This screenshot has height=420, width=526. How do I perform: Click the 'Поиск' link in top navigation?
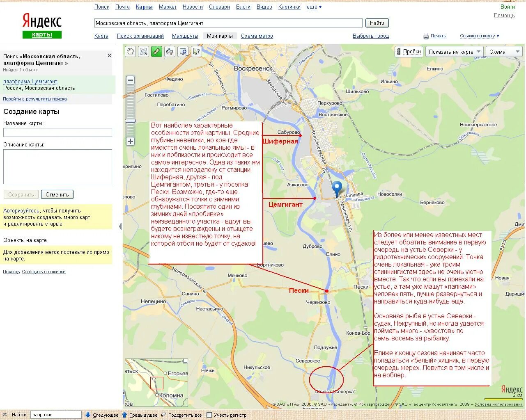(x=102, y=7)
